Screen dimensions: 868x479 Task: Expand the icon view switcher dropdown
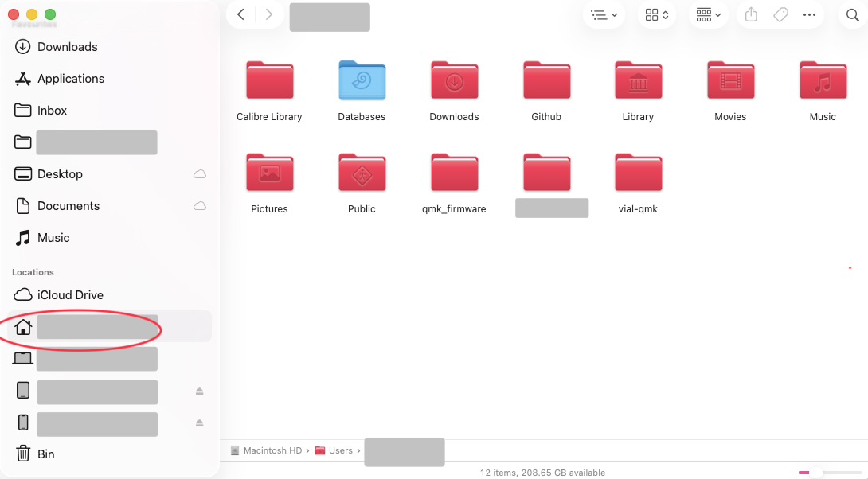pyautogui.click(x=657, y=15)
